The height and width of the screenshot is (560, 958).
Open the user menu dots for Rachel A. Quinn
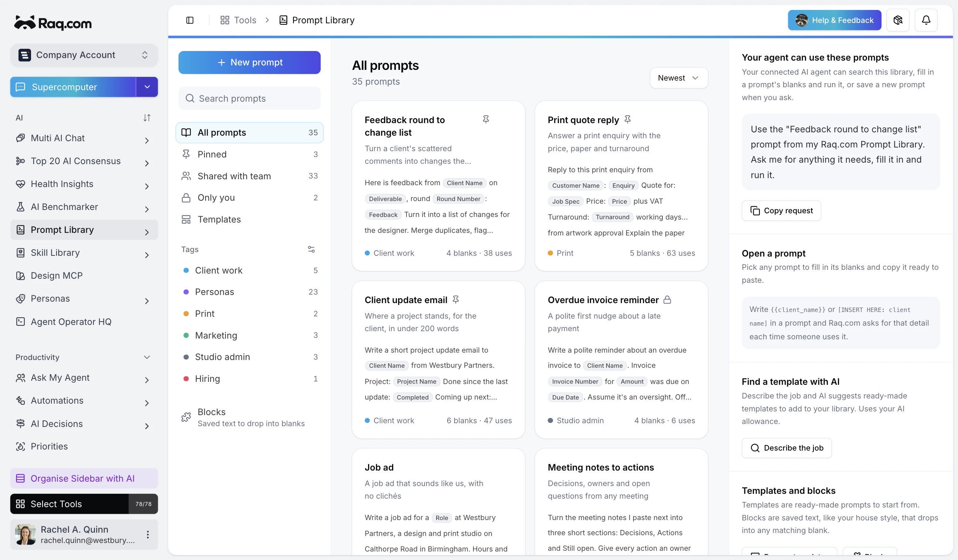147,534
